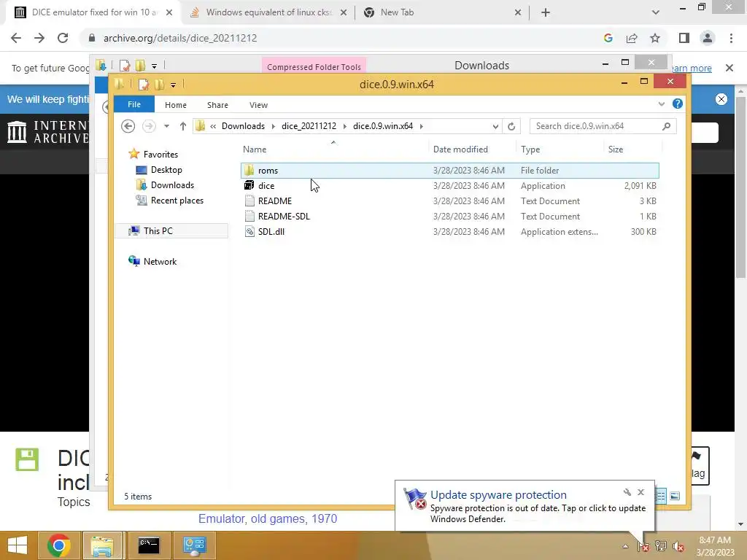Click the Chrome share page icon
Viewport: 747px width, 560px height.
632,38
